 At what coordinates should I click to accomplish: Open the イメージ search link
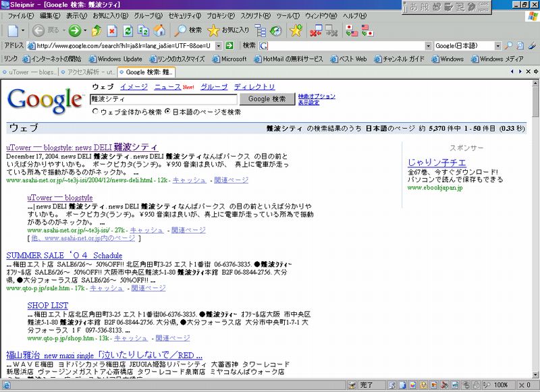tap(134, 87)
